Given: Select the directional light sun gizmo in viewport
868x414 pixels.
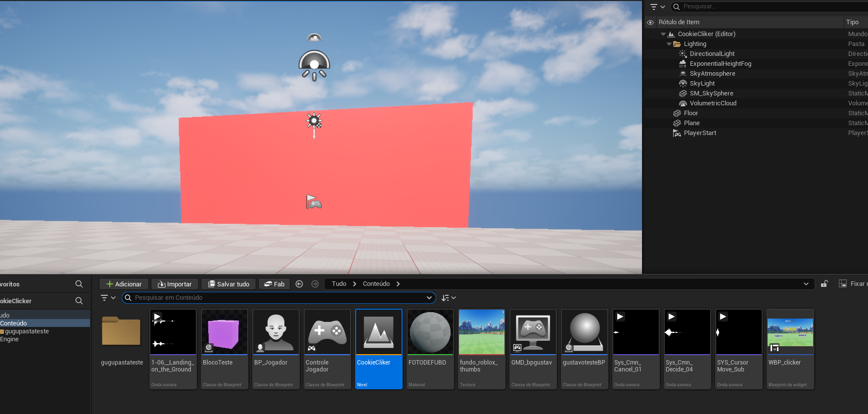Looking at the screenshot, I should (314, 121).
